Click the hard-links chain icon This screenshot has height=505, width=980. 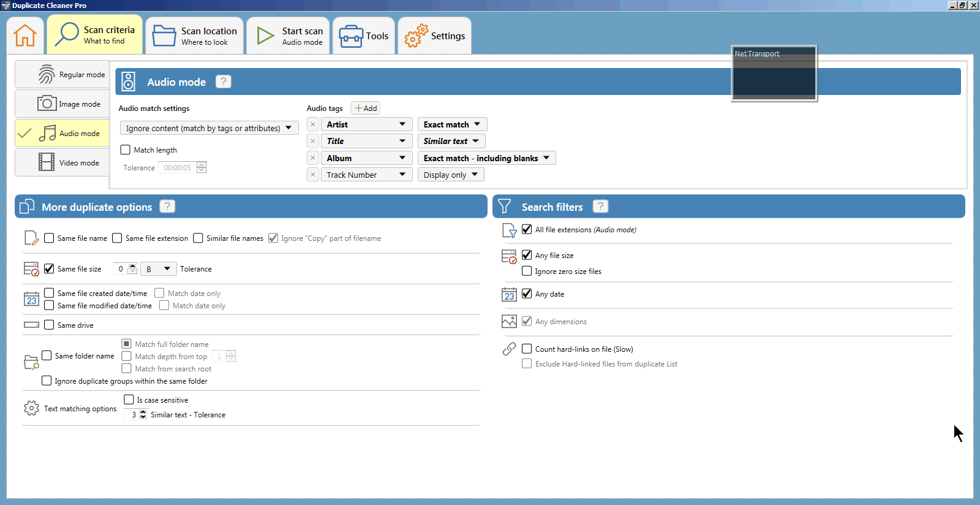tap(509, 349)
